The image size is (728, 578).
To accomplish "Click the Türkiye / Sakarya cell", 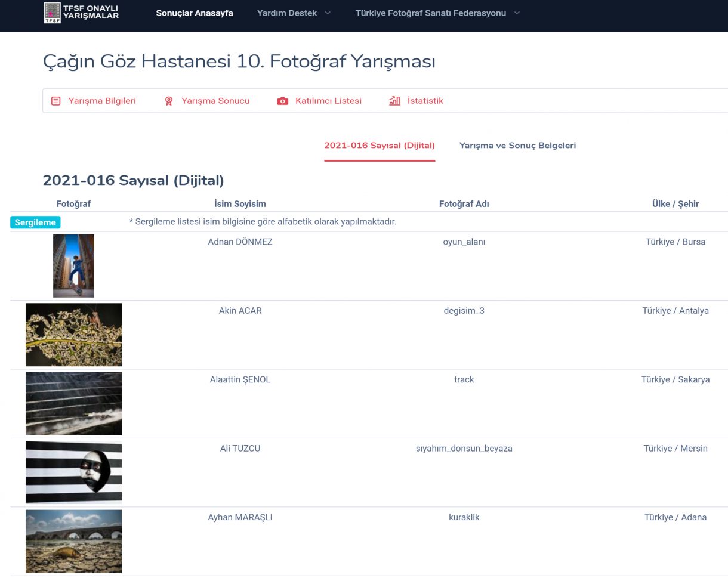I will [x=675, y=379].
